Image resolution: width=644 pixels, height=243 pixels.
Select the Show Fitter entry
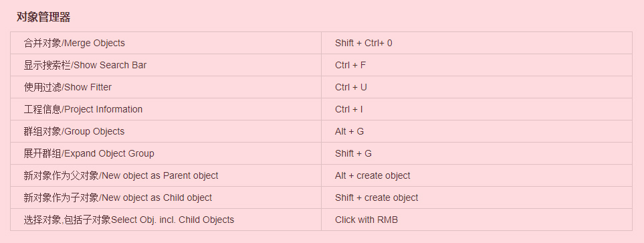coord(68,88)
